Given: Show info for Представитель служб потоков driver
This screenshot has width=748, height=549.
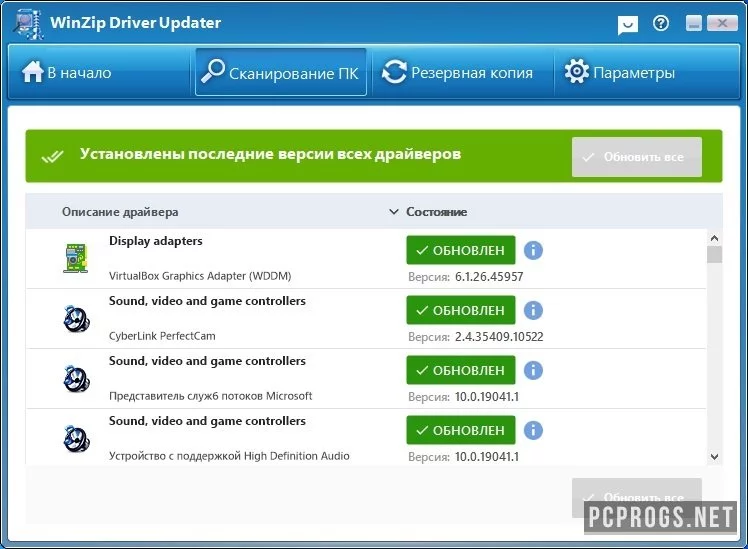Looking at the screenshot, I should tap(533, 370).
